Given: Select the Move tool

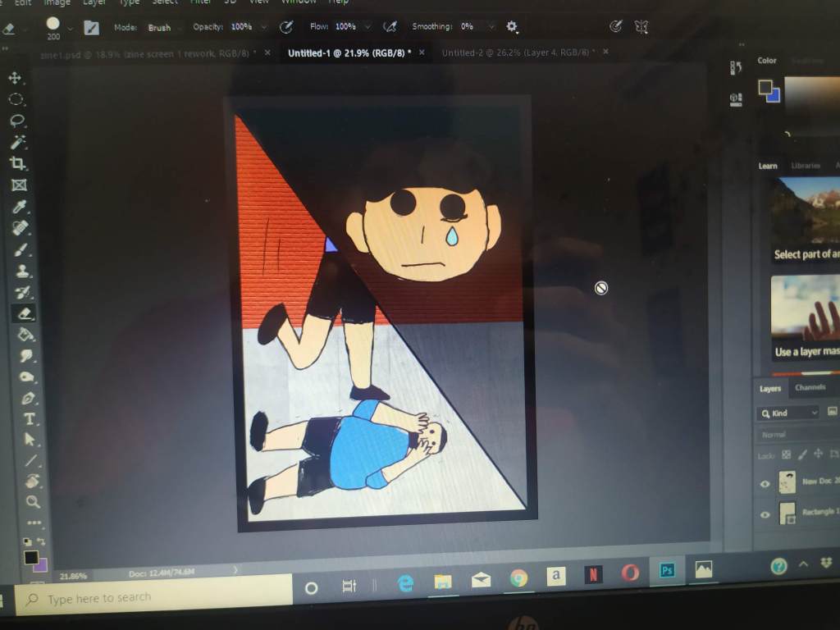Looking at the screenshot, I should click(x=15, y=78).
